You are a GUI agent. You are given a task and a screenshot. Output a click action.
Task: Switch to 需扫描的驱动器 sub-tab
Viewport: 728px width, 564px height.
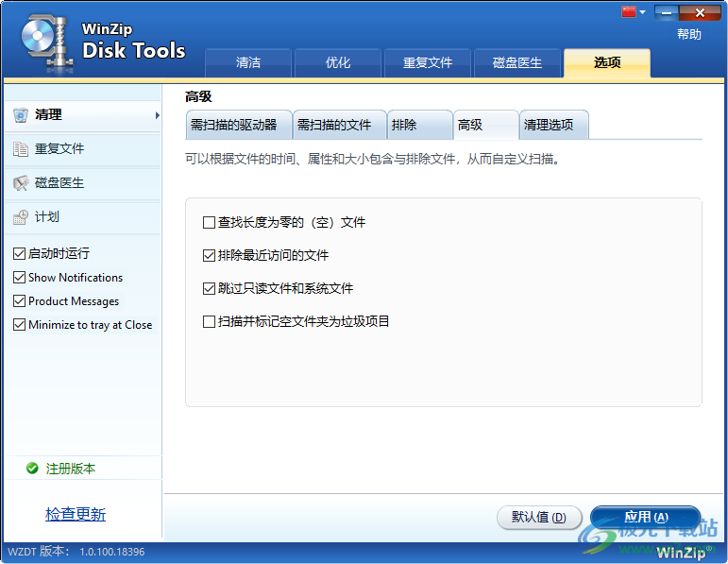click(x=239, y=125)
